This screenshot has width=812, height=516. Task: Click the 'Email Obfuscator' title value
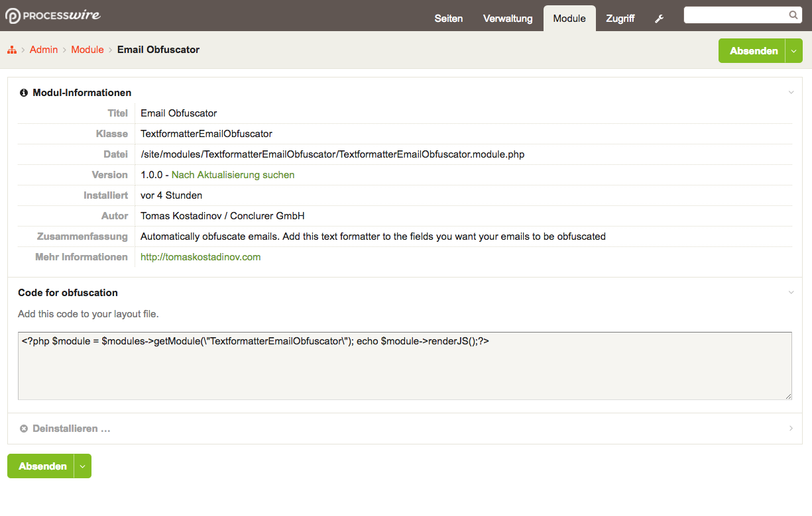tap(179, 113)
